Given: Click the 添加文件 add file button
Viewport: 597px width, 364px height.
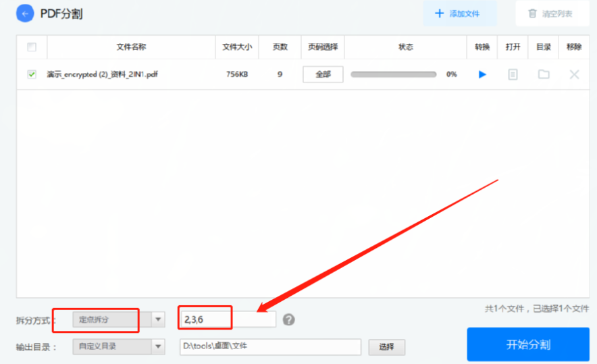Looking at the screenshot, I should (459, 14).
